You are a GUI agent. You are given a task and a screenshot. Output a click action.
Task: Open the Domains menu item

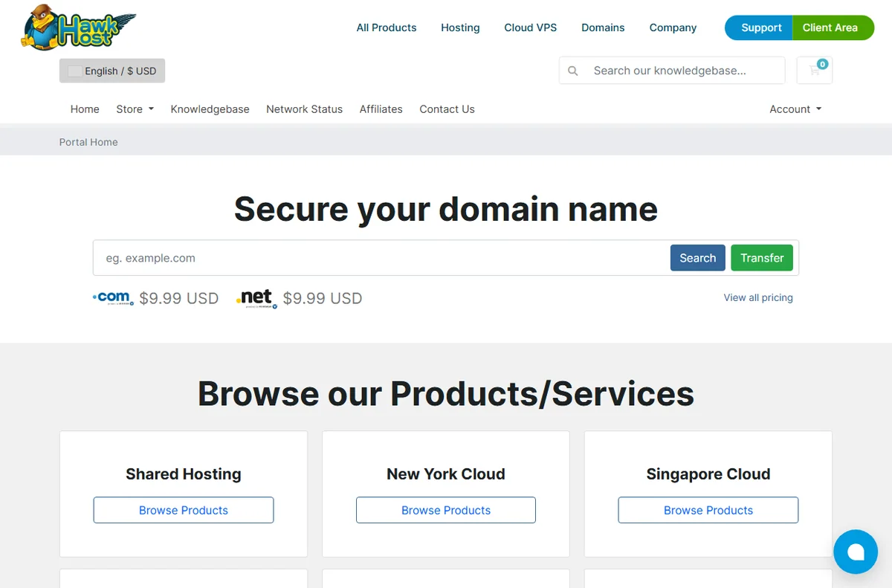tap(603, 28)
